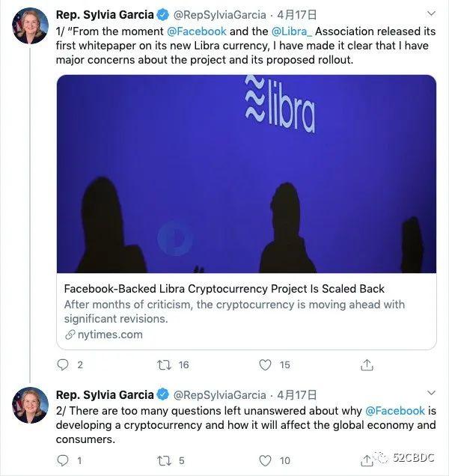449x476 pixels.
Task: Share the first tweet
Action: click(367, 365)
